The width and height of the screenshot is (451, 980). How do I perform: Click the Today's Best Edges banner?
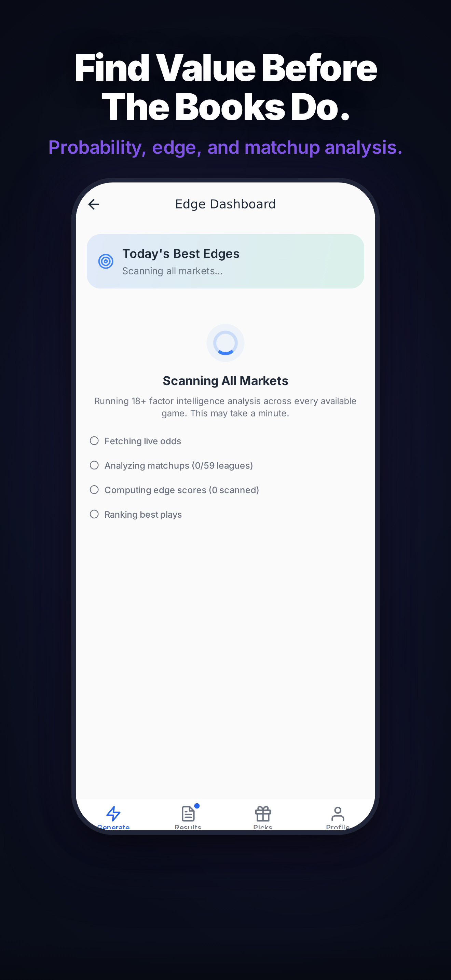[x=225, y=261]
